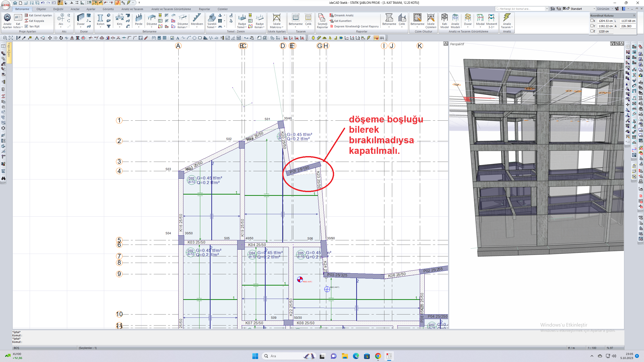Click the L length value field
644x362 pixels.
(x=628, y=21)
